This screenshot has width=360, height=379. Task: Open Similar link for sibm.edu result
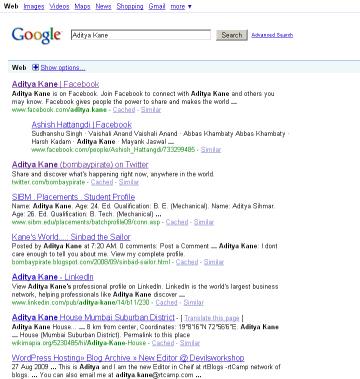(x=204, y=222)
